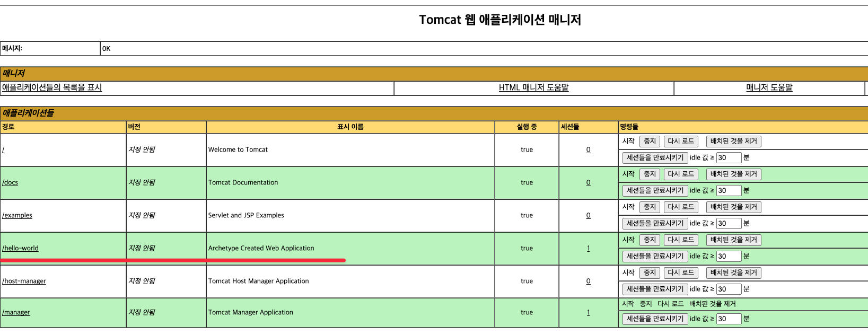View sessions count for Welcome to Tomcat
The height and width of the screenshot is (335, 868).
pyautogui.click(x=588, y=149)
